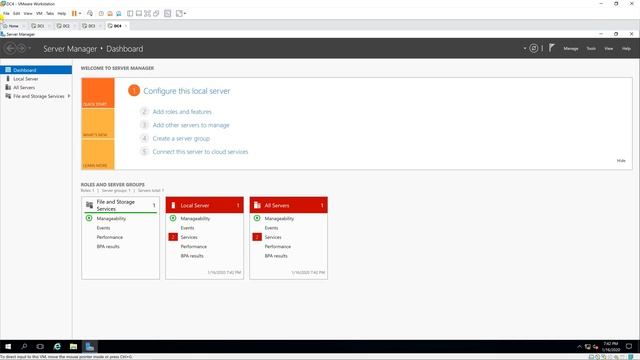Select Local Server in the left navigation pane

[36, 79]
